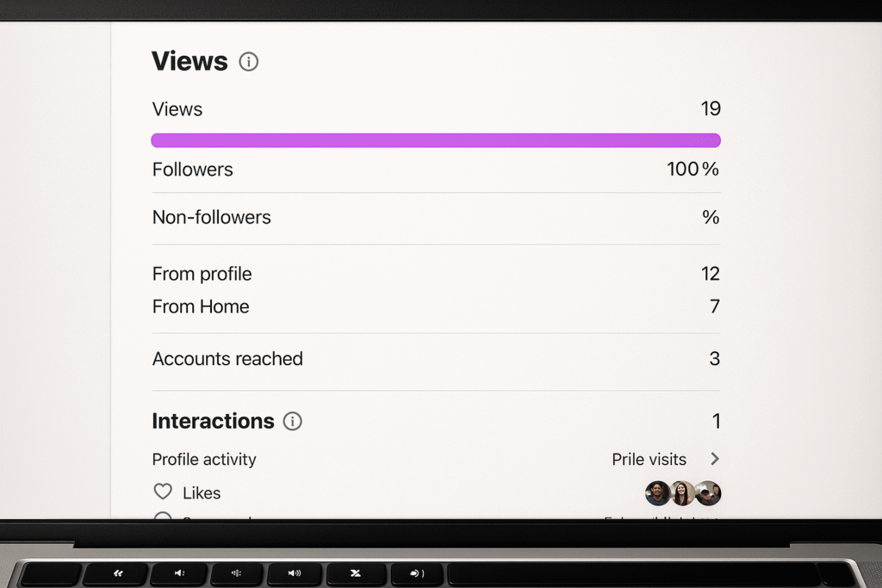Click the purple followers progress bar
882x588 pixels.
click(436, 140)
